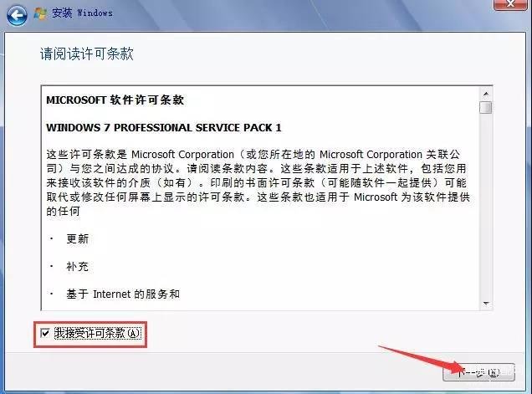Screen dimensions: 532x394
Task: Click the Windows setup flag icon
Action: point(40,13)
